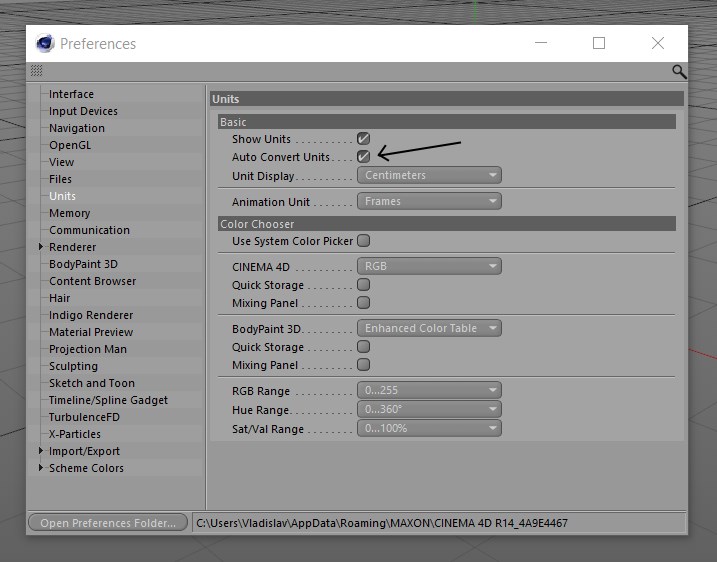Minimize the Preferences window
The width and height of the screenshot is (717, 562).
click(541, 43)
